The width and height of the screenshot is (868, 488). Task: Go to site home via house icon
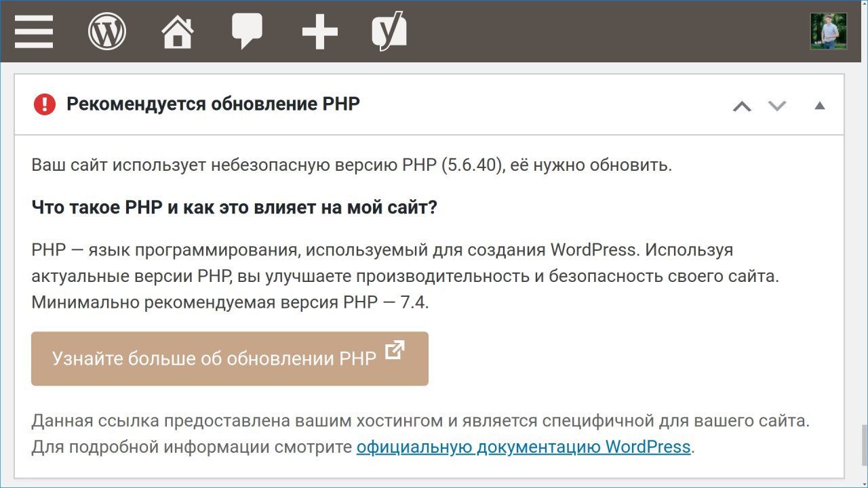pyautogui.click(x=178, y=31)
